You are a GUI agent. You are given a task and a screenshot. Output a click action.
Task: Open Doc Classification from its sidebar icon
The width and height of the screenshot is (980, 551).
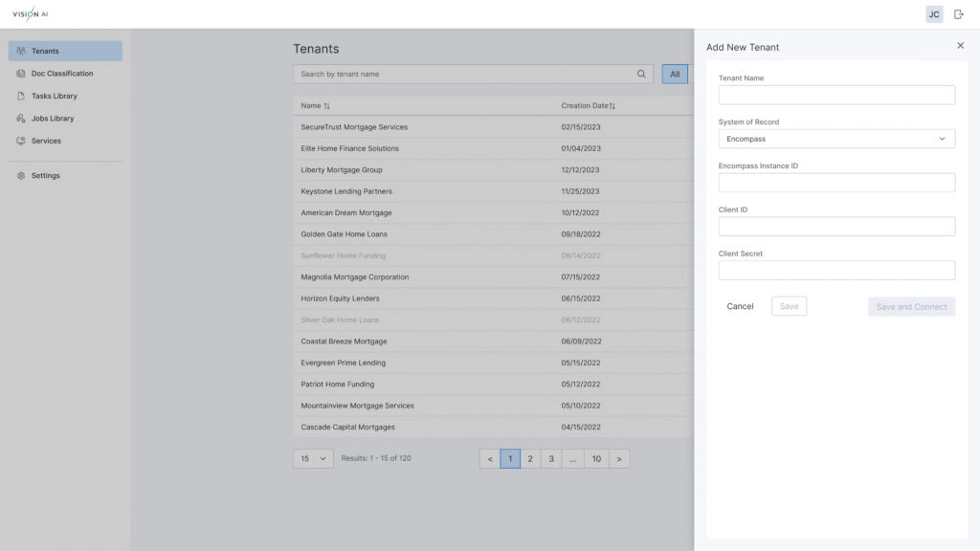pyautogui.click(x=19, y=73)
